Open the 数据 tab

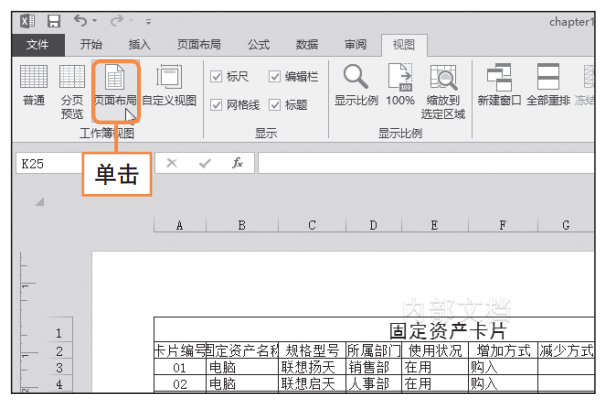[307, 45]
